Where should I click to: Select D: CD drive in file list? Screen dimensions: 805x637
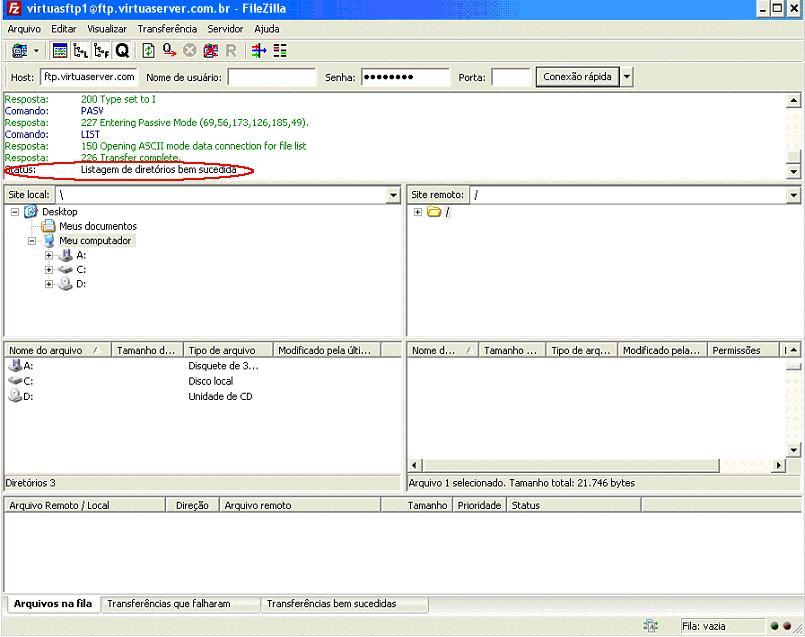(x=21, y=396)
